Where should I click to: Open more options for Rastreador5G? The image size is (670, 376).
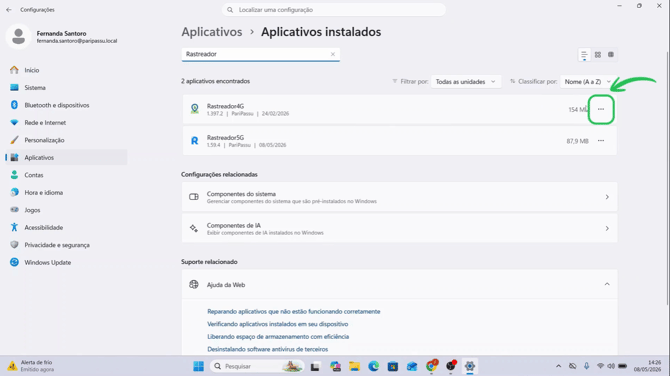pyautogui.click(x=601, y=141)
